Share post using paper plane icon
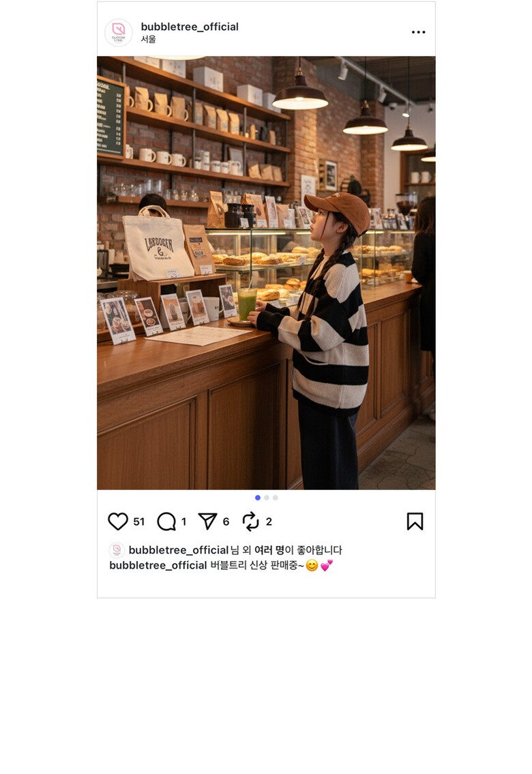 click(x=207, y=521)
